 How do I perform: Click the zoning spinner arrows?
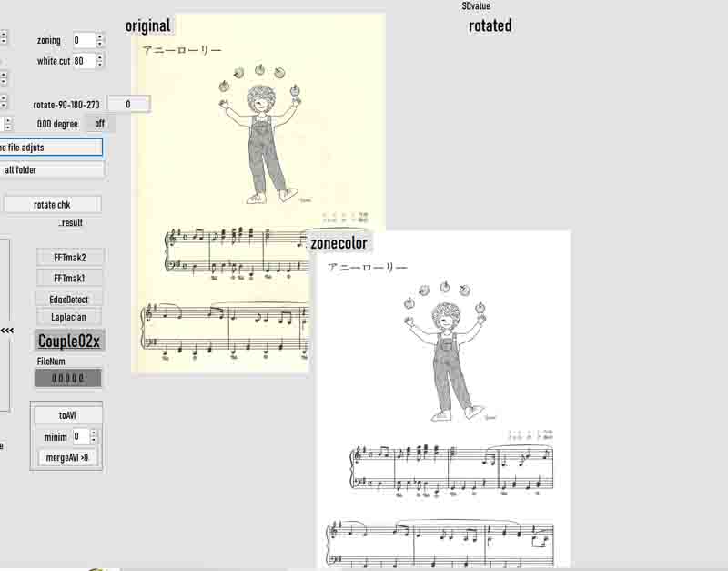(100, 41)
